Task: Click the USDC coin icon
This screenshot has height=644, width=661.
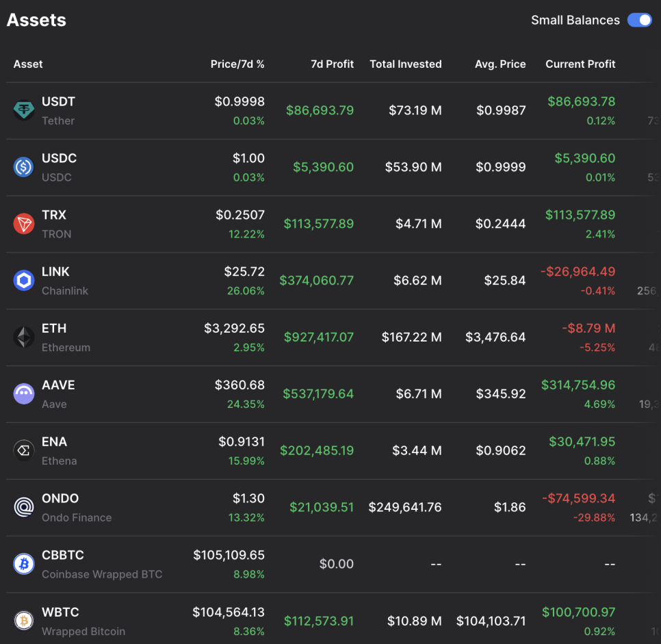Action: [23, 167]
